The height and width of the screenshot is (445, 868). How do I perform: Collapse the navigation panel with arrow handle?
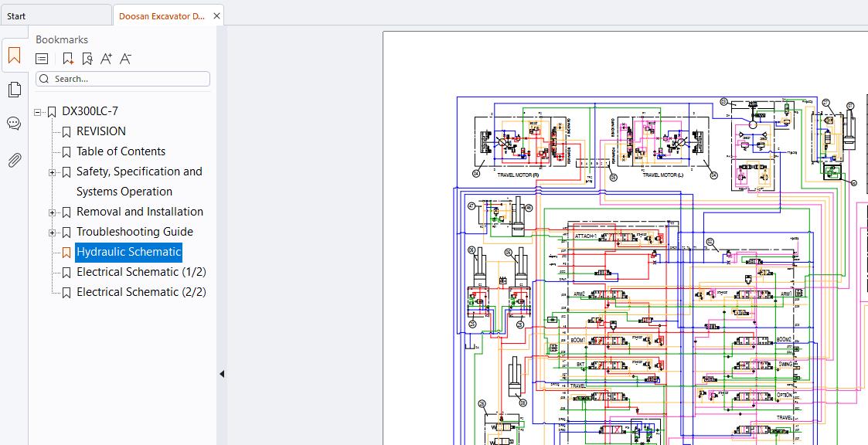222,374
